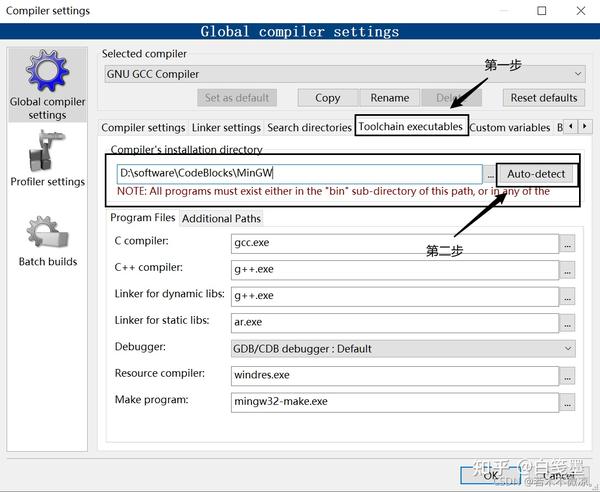
Task: Click the Rename compiler button
Action: click(x=390, y=98)
